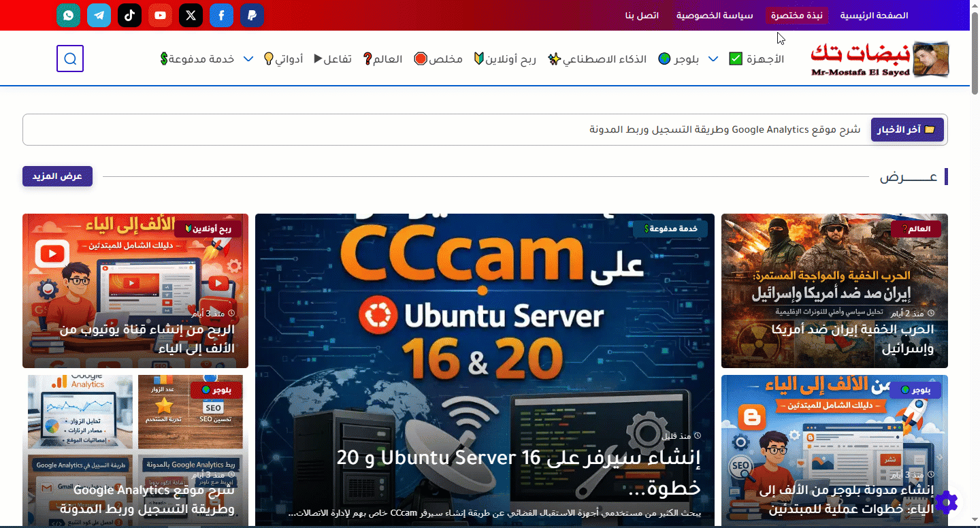This screenshot has height=528, width=980.
Task: Open the خدمة مدفوعة nav item
Action: pyautogui.click(x=197, y=59)
